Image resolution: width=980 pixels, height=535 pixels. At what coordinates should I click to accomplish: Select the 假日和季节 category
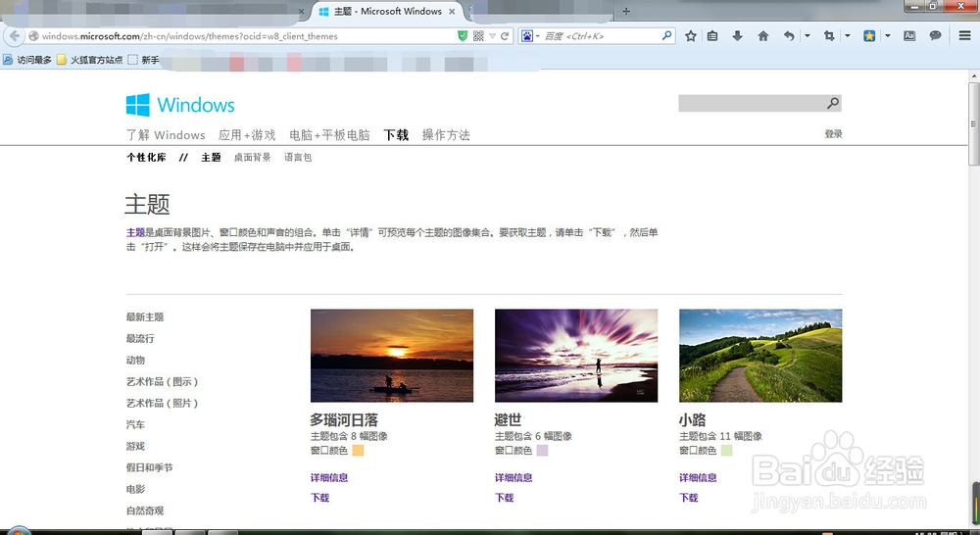tap(149, 467)
